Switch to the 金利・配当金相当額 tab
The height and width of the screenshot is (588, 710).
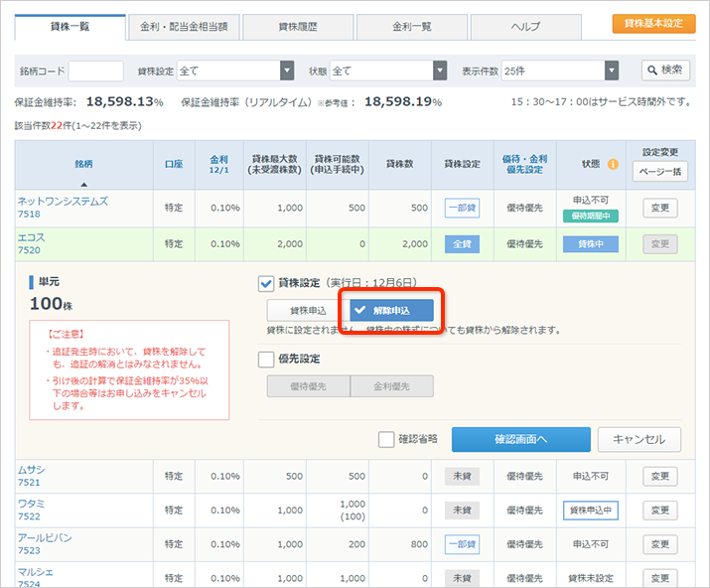tap(184, 26)
